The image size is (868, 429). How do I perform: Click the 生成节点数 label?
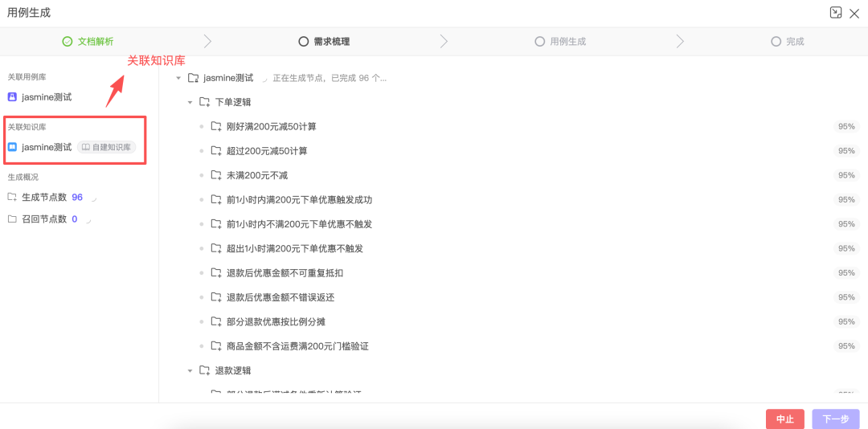[x=44, y=197]
